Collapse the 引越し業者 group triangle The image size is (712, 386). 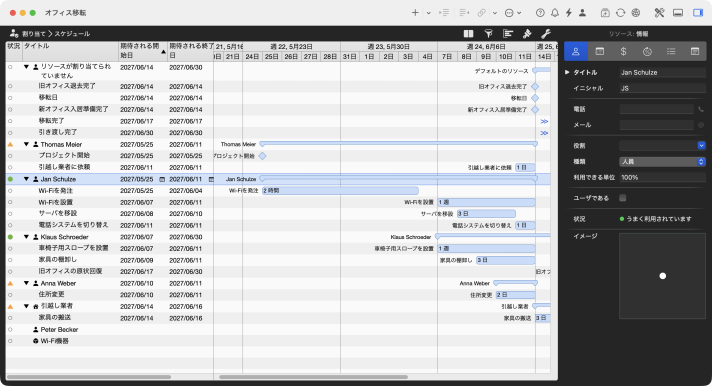(26, 306)
